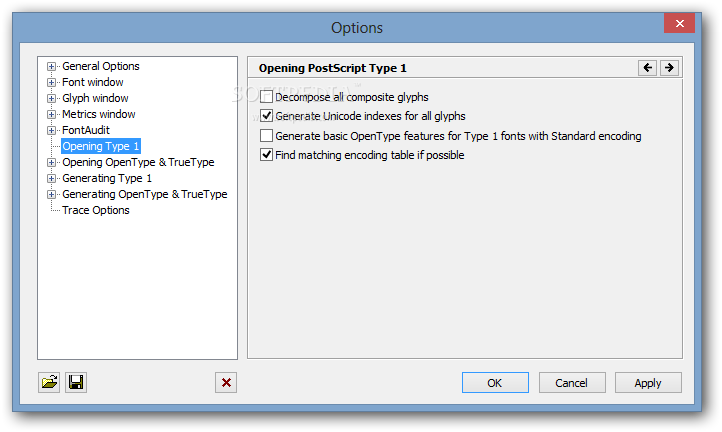The image size is (722, 432).
Task: Click the OK button
Action: tap(495, 383)
